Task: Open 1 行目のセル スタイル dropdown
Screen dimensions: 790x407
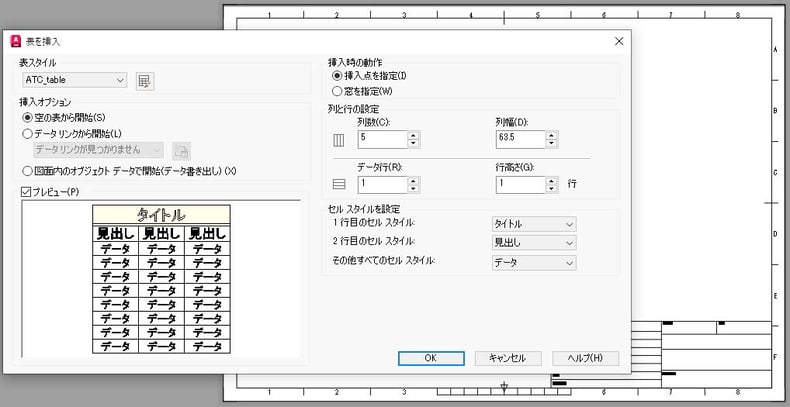Action: pos(534,224)
